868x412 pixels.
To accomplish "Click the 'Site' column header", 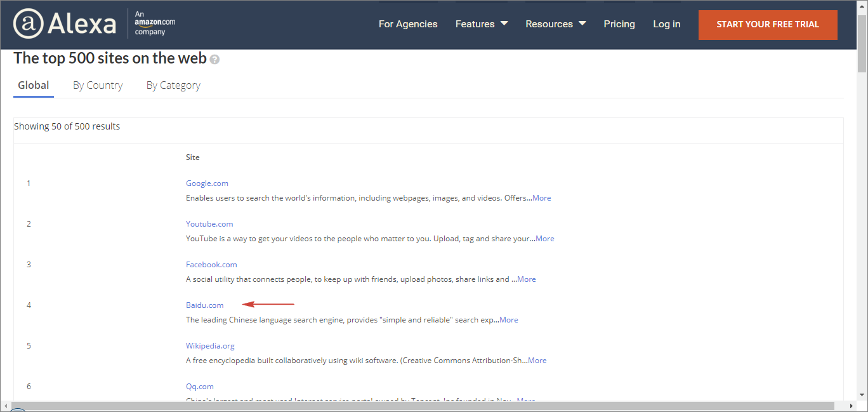I will click(x=193, y=157).
